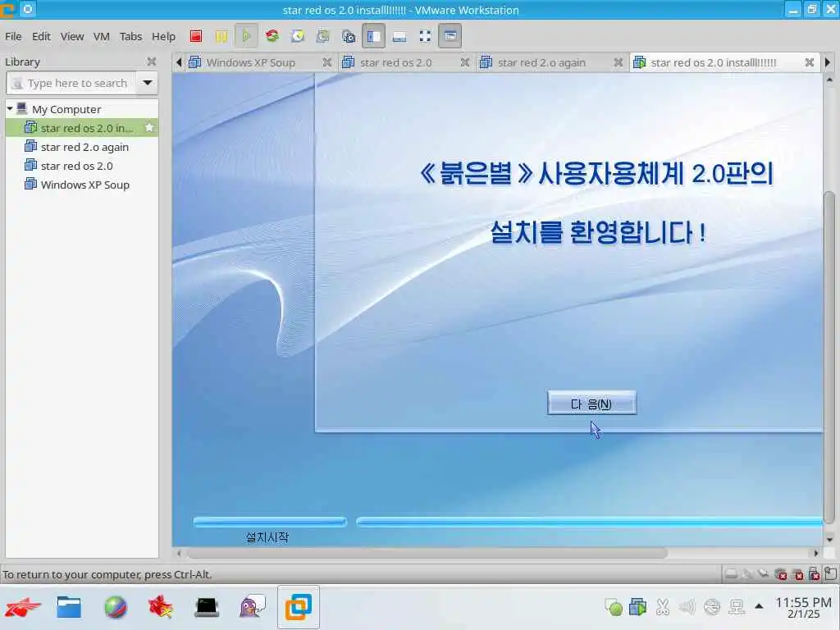Click the take snapshot clock icon
The image size is (840, 630).
coord(297,36)
